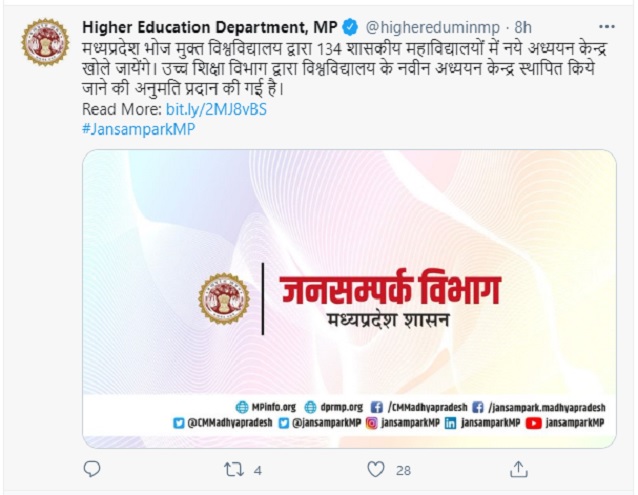View the like count of 28
This screenshot has height=495, width=638.
click(x=403, y=471)
